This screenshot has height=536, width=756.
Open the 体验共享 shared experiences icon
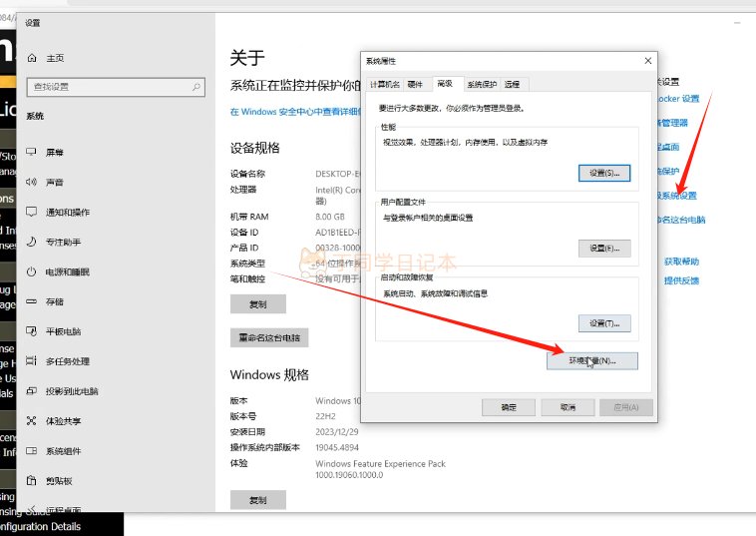[x=31, y=420]
